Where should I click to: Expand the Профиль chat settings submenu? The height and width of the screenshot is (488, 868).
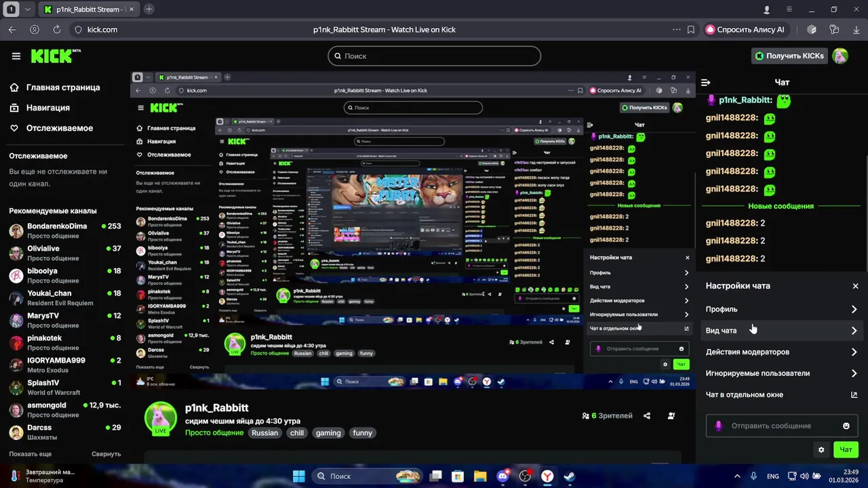point(782,309)
